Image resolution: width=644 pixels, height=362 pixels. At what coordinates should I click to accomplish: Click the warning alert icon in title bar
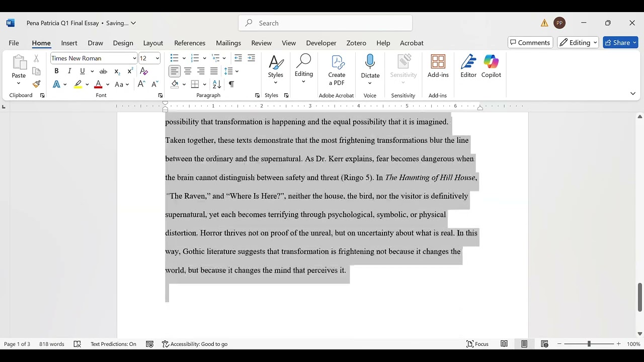tap(544, 23)
